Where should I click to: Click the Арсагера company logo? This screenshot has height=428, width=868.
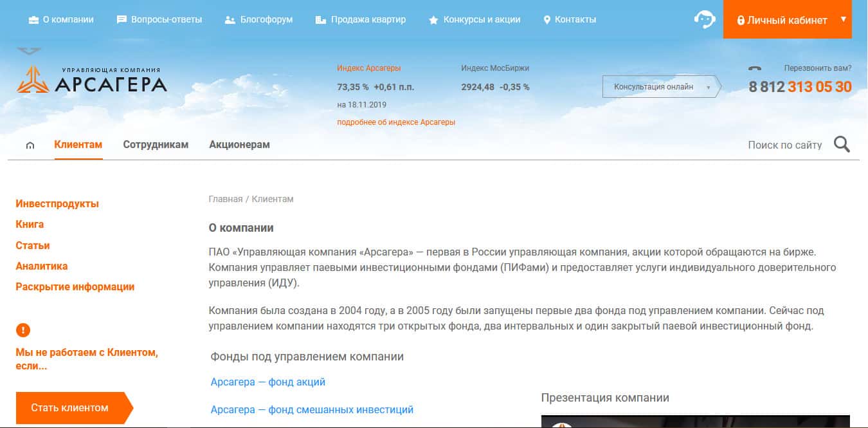pyautogui.click(x=92, y=80)
